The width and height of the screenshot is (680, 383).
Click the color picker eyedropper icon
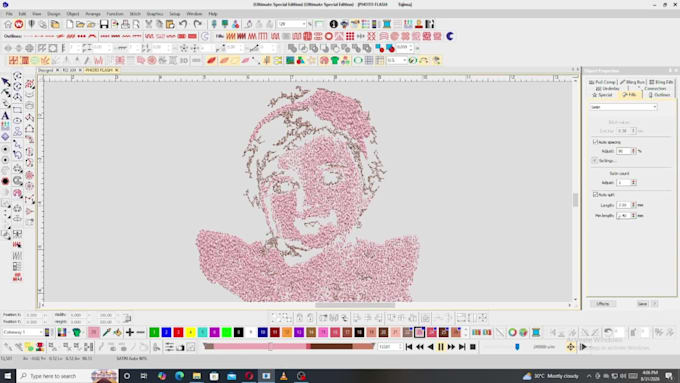[x=106, y=332]
